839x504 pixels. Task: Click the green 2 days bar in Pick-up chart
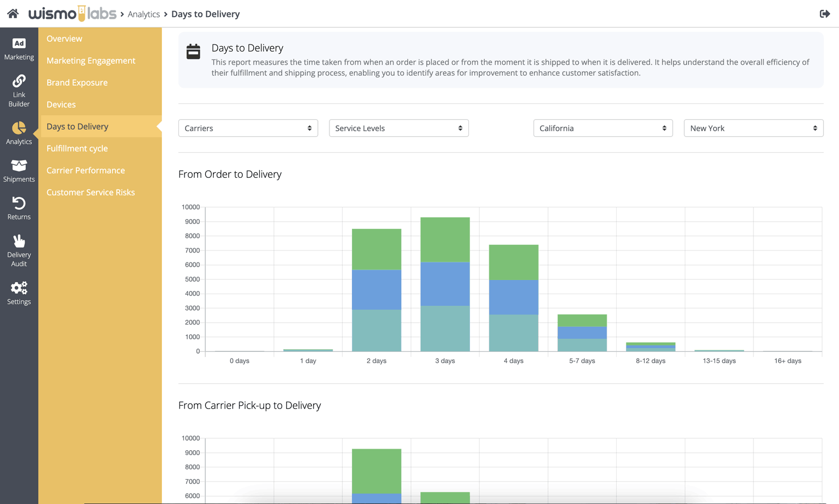pyautogui.click(x=377, y=471)
